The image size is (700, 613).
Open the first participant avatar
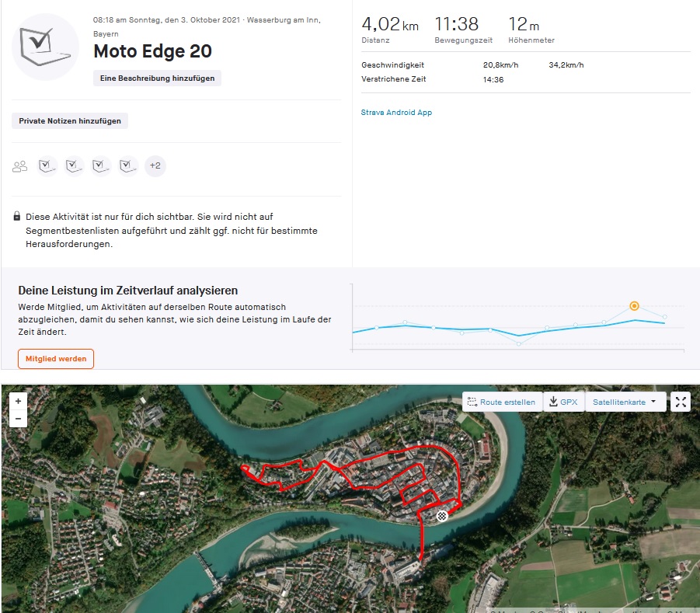point(47,165)
